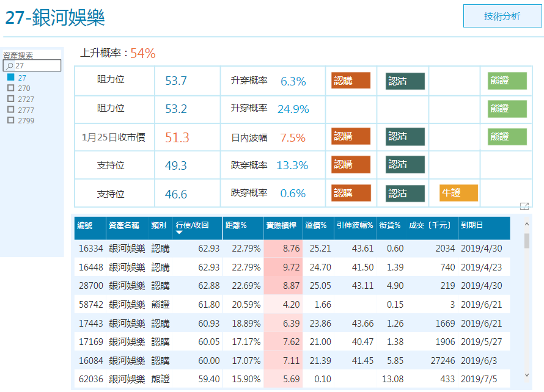Click leverage value 9.72
The image size is (544, 392).
point(291,267)
